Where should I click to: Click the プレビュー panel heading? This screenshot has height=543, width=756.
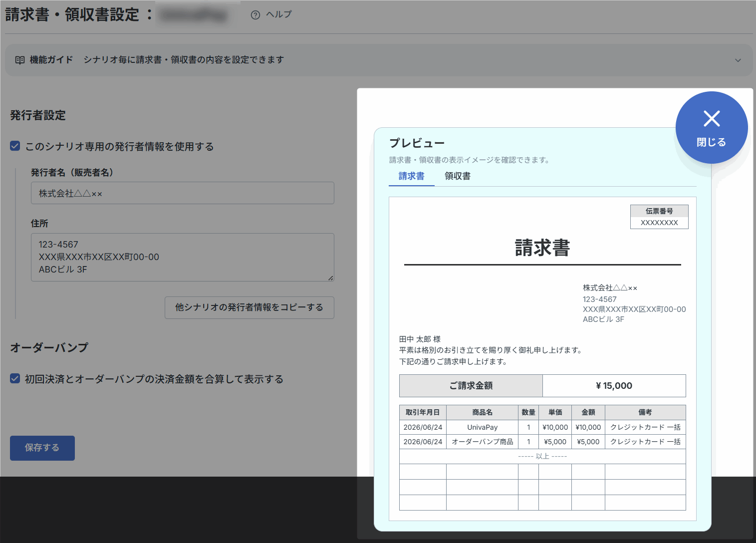coord(417,143)
